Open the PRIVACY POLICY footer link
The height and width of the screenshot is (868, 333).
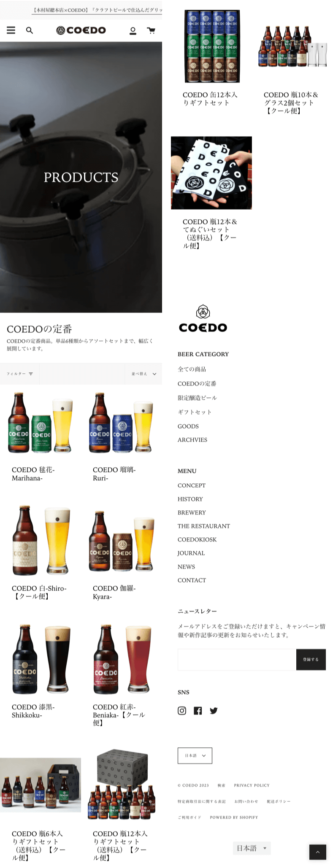252,785
